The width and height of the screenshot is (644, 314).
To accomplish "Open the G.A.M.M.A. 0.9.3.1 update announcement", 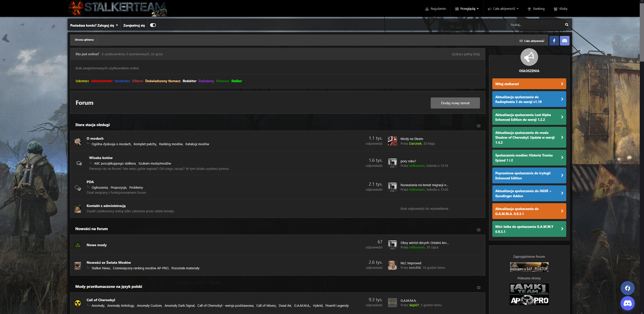I will click(529, 211).
